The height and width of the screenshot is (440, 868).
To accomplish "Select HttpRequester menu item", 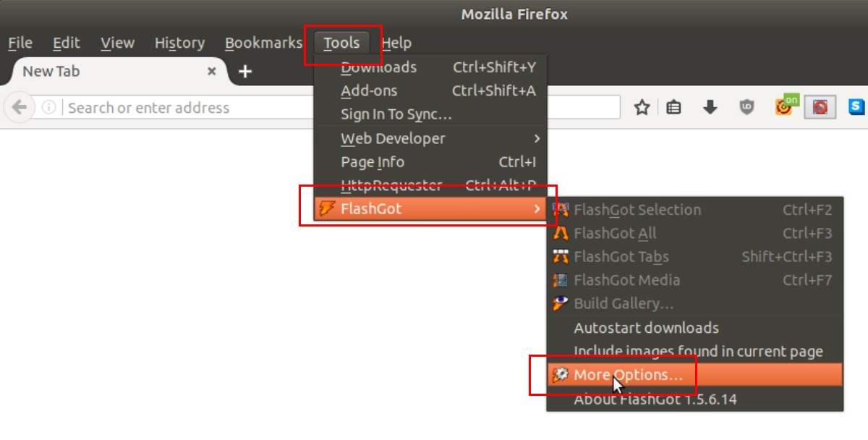I will pyautogui.click(x=430, y=185).
